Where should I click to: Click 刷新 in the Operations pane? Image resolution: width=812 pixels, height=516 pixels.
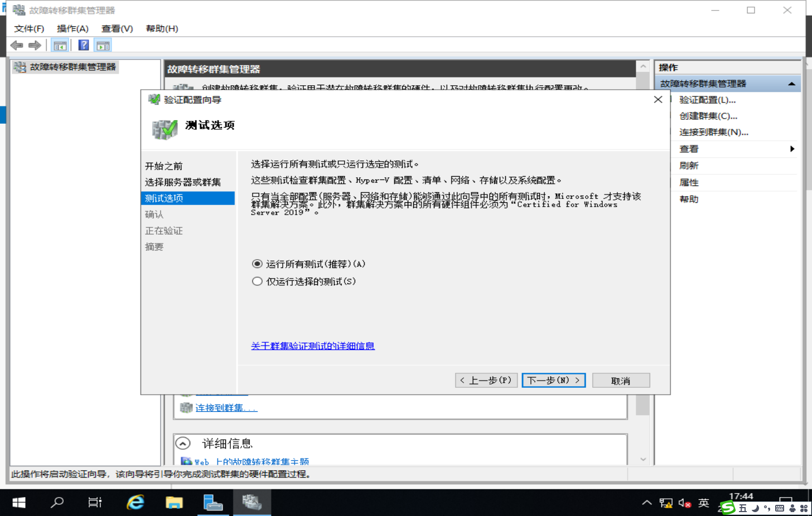pyautogui.click(x=692, y=165)
